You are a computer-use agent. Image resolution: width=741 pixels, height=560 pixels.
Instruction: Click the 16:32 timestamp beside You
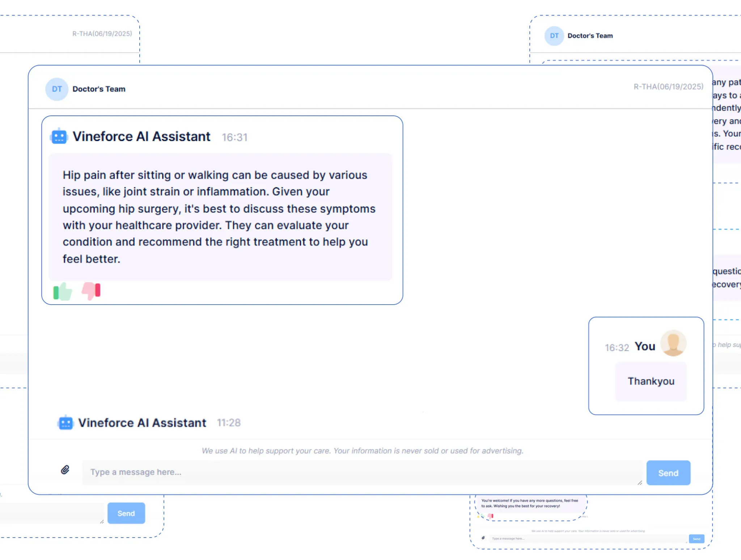click(x=617, y=348)
